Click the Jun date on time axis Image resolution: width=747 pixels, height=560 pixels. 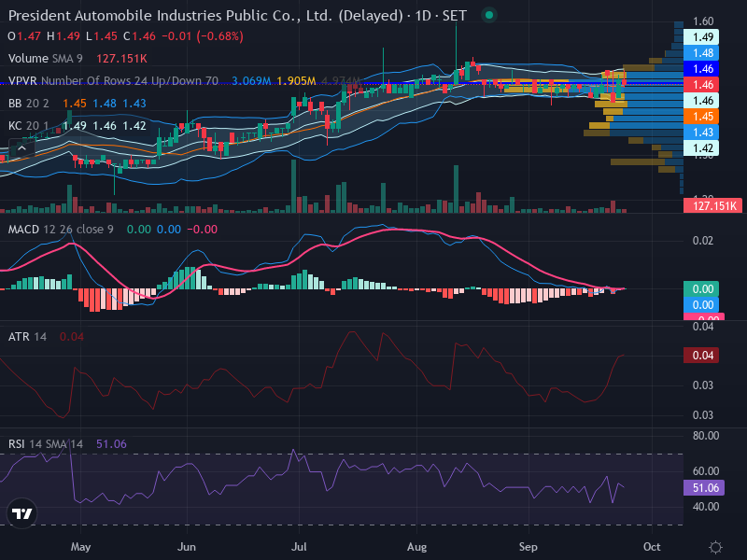pyautogui.click(x=186, y=547)
